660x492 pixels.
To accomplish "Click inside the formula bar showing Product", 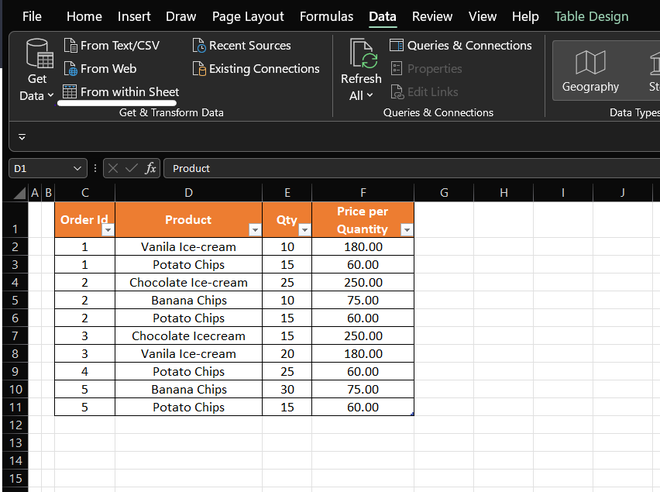I will click(411, 168).
